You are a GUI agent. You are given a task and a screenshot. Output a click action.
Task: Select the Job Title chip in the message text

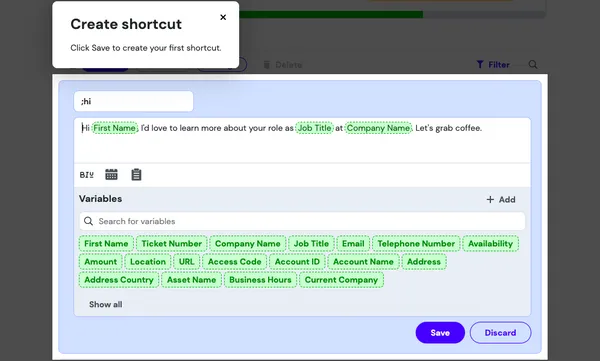point(315,128)
